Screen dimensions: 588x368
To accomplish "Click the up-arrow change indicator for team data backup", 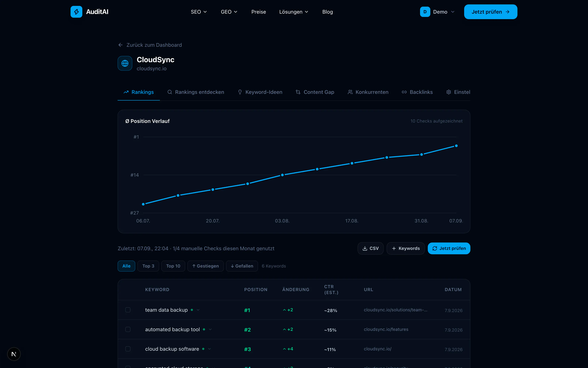I will tap(288, 310).
